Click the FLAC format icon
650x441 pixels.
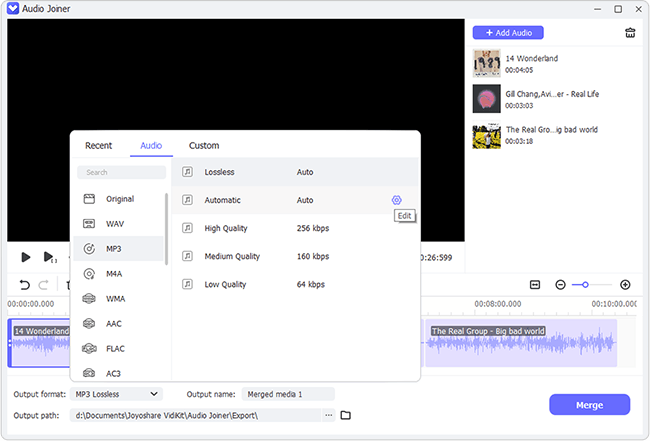tap(89, 349)
